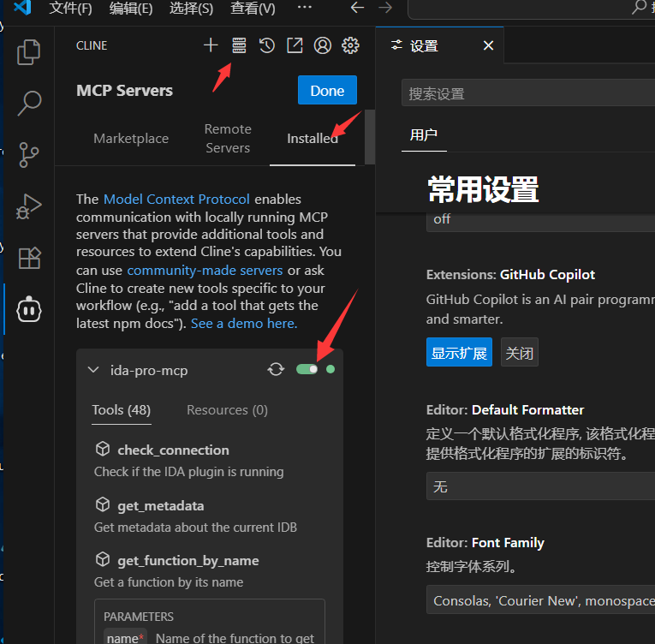Select the Resources (0) tab

(x=227, y=410)
